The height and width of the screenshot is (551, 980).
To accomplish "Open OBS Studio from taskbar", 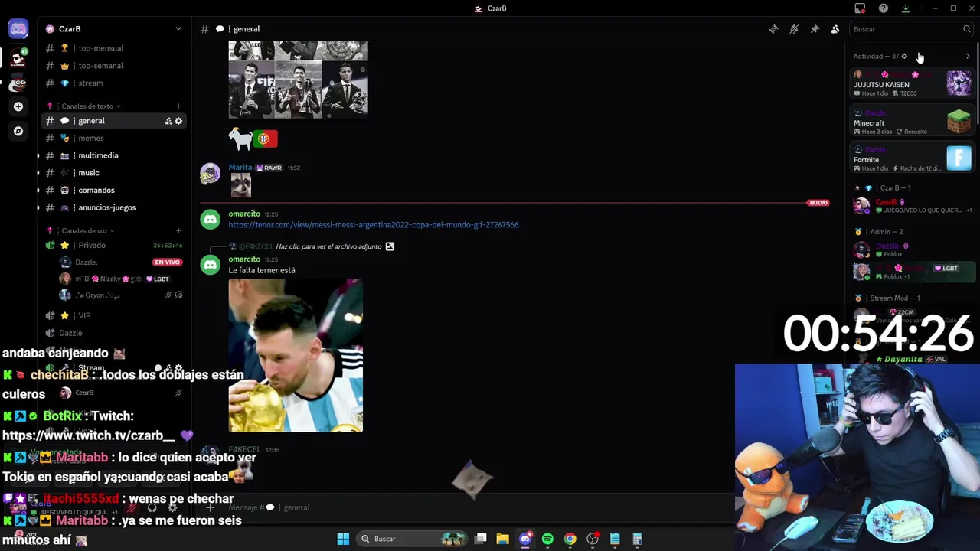I will [x=593, y=539].
